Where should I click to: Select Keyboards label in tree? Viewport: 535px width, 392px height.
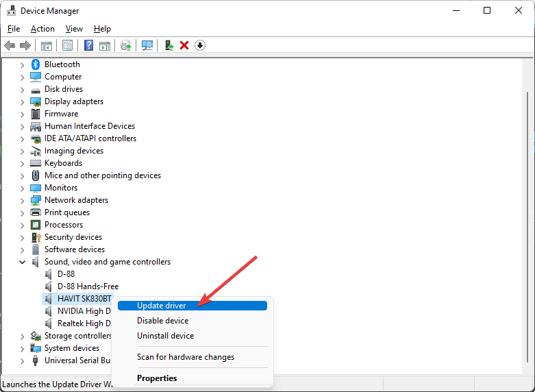(x=64, y=163)
